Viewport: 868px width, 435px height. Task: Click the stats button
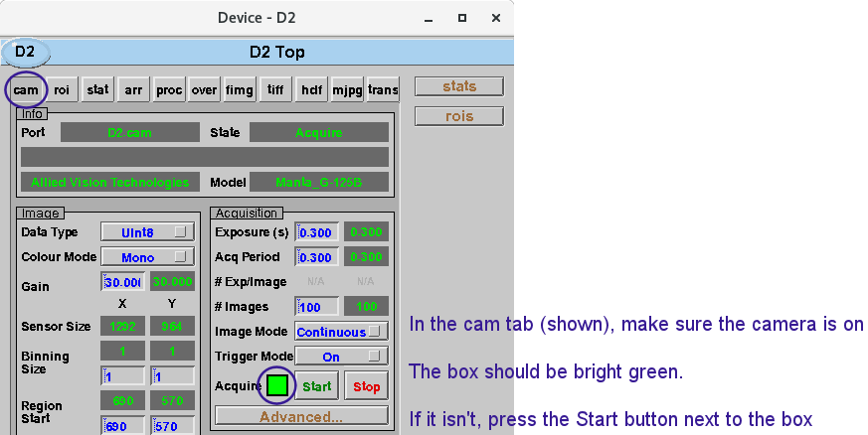[459, 86]
